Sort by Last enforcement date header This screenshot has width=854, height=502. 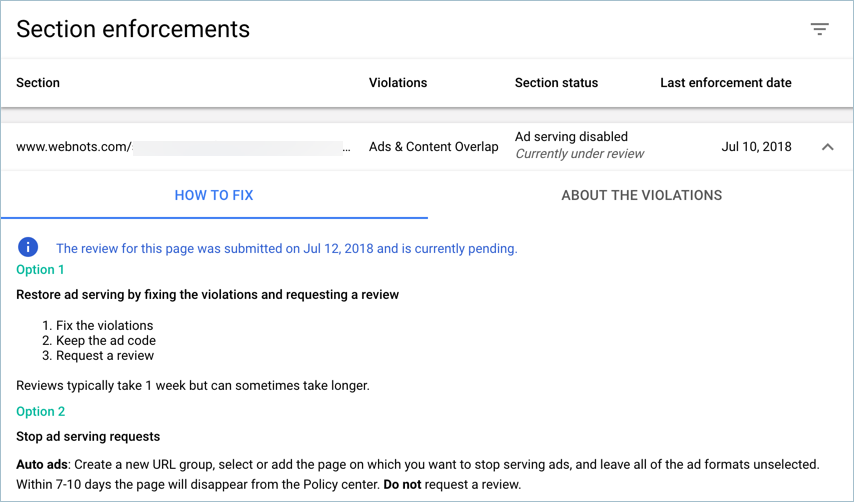click(725, 83)
